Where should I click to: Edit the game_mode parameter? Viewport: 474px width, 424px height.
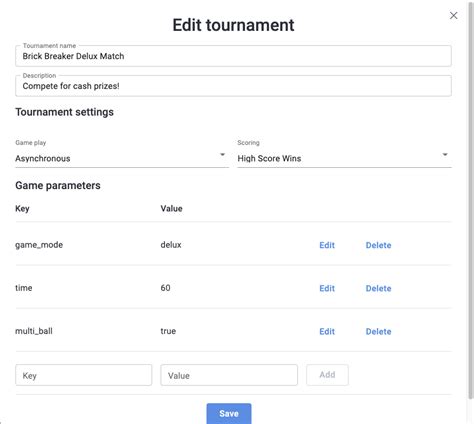pos(327,245)
